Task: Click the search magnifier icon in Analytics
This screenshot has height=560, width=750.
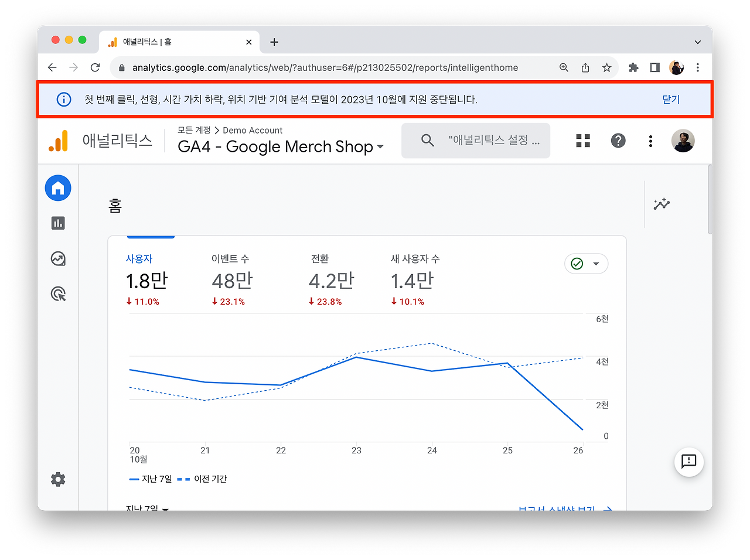Action: tap(428, 141)
